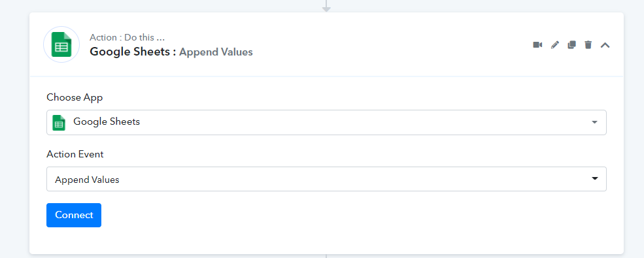This screenshot has height=258, width=644.
Task: Click the large Google Sheets logo
Action: click(x=61, y=44)
